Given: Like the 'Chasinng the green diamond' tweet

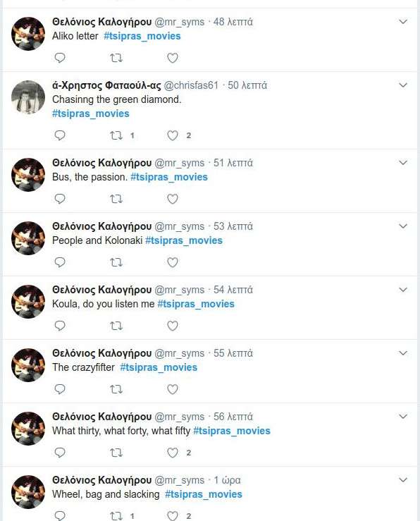Looking at the screenshot, I should [x=173, y=135].
